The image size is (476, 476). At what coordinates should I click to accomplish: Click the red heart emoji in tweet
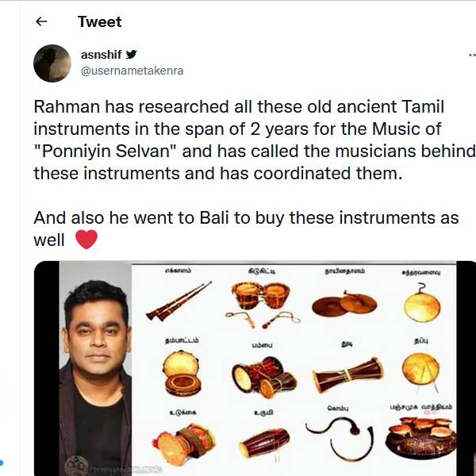coord(86,239)
